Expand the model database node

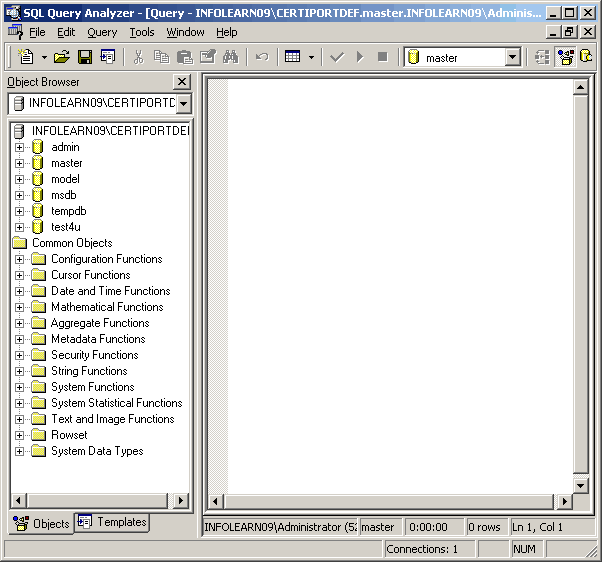pyautogui.click(x=19, y=180)
